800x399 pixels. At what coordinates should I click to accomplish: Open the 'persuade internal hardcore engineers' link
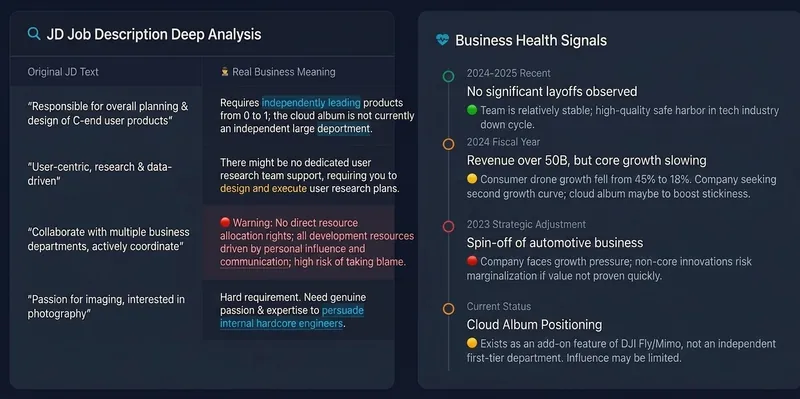[x=292, y=317]
